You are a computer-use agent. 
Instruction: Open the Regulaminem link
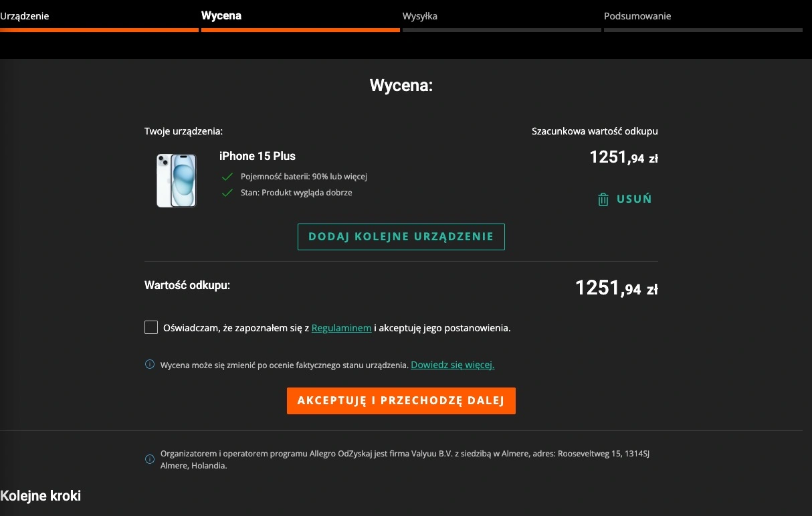[x=341, y=328]
